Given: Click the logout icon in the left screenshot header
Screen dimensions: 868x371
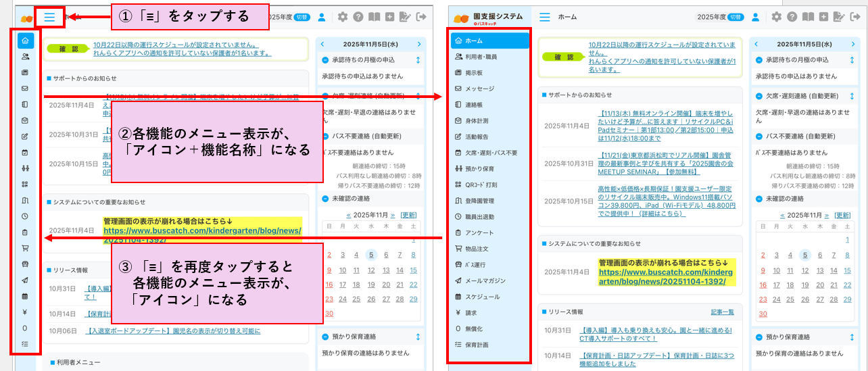Looking at the screenshot, I should coord(423,17).
